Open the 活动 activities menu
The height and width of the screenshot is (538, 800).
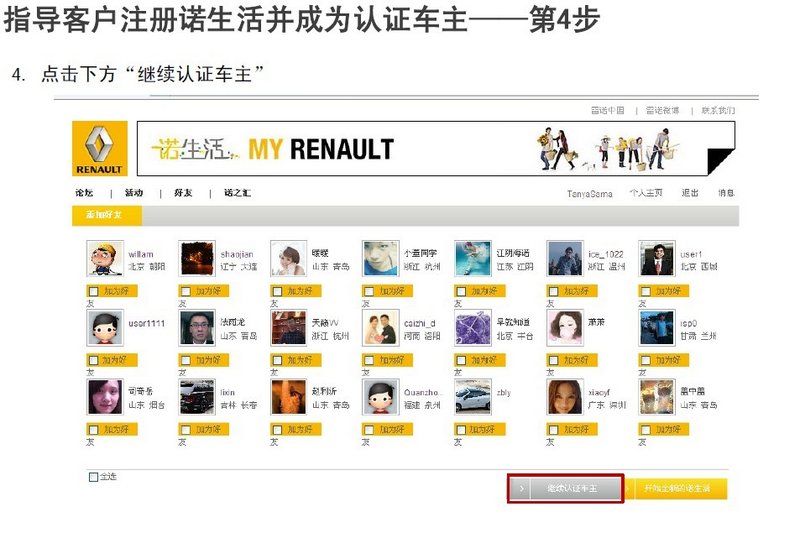pyautogui.click(x=134, y=193)
